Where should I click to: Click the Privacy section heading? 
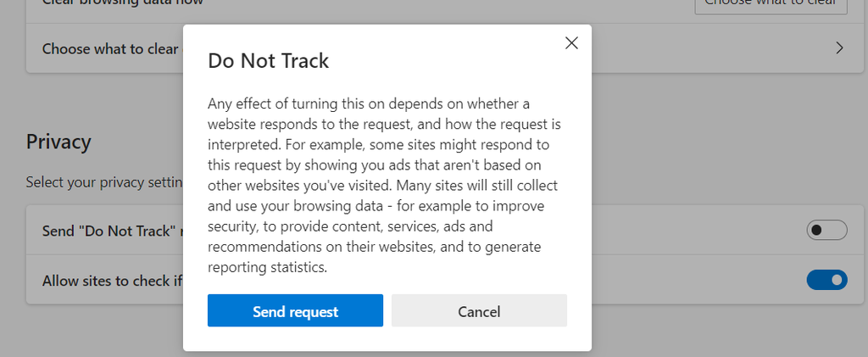[x=58, y=141]
